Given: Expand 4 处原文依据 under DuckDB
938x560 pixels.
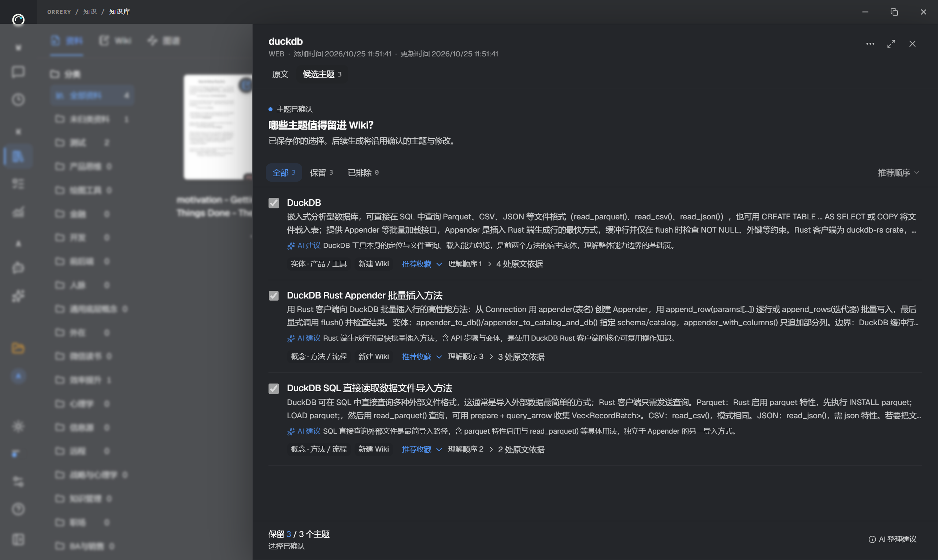Looking at the screenshot, I should coord(515,264).
